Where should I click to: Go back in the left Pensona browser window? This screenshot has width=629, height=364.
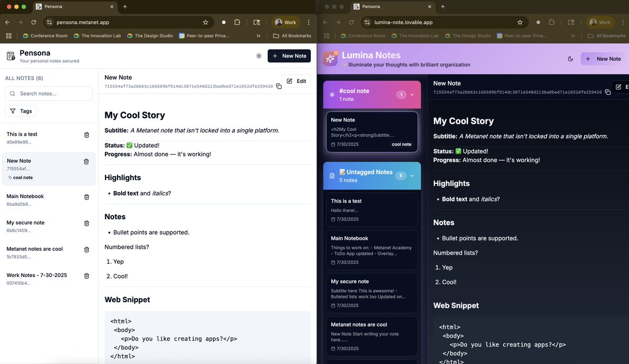pos(7,23)
